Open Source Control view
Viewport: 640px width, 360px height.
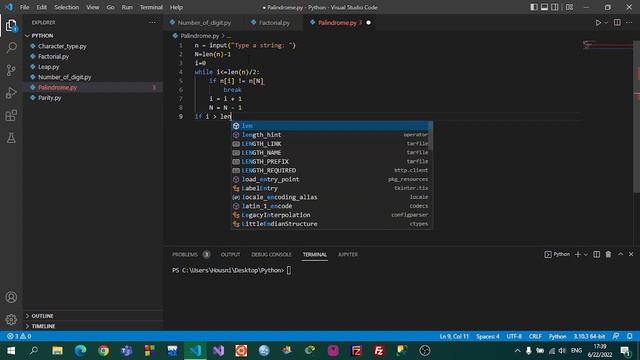pyautogui.click(x=11, y=70)
